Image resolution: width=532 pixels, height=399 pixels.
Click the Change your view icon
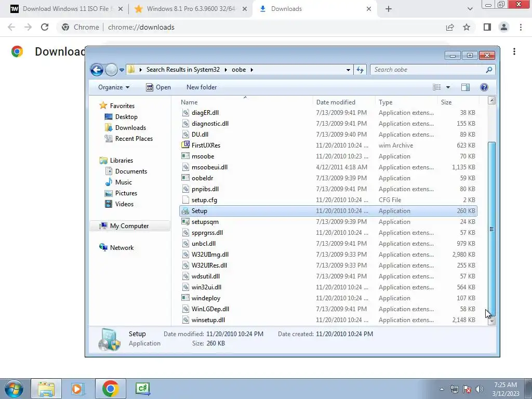437,87
